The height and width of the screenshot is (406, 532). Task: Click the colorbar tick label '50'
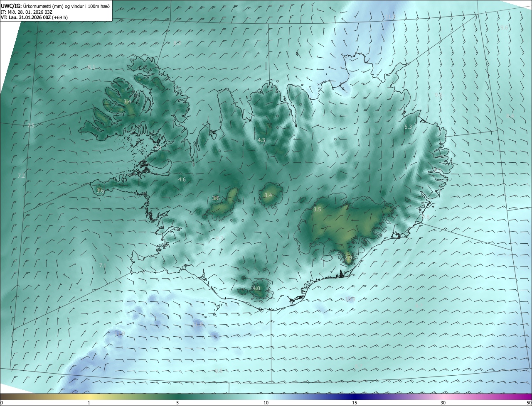click(529, 403)
